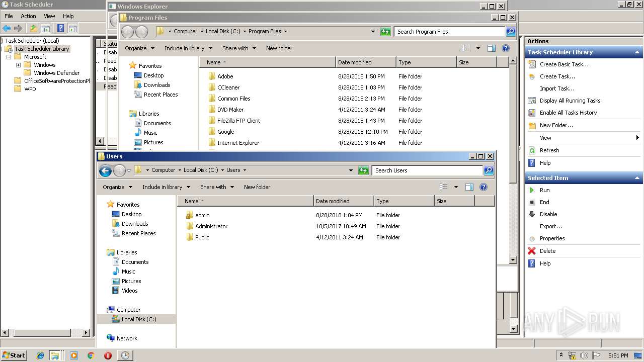The width and height of the screenshot is (644, 362).
Task: Toggle preview pane in Program Files window
Action: (x=491, y=48)
